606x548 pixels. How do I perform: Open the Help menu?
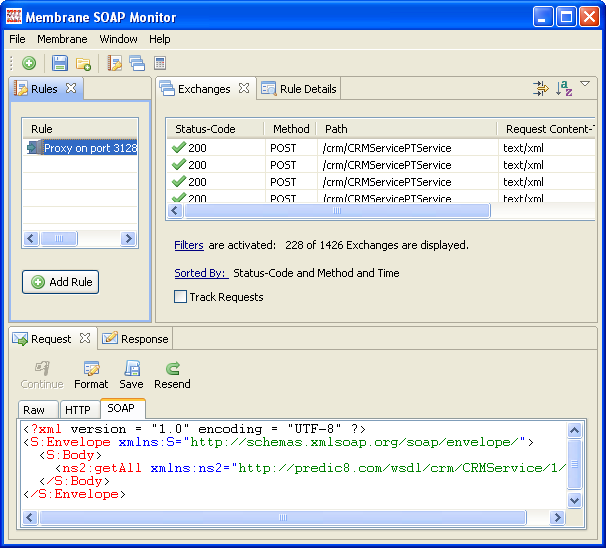(160, 39)
